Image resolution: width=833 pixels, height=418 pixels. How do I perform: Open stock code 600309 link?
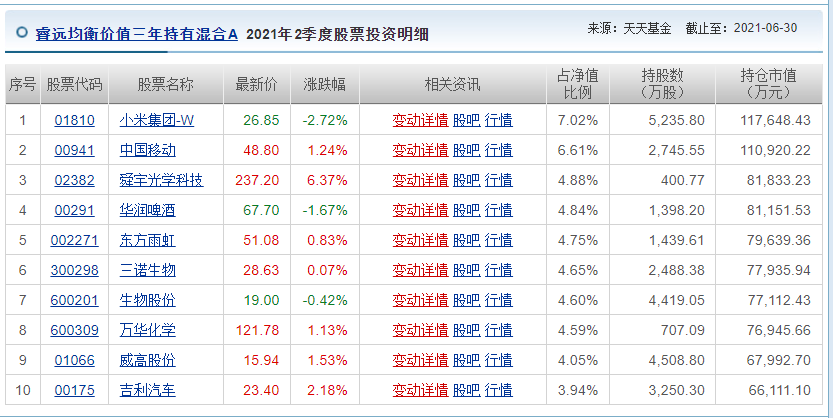point(74,330)
